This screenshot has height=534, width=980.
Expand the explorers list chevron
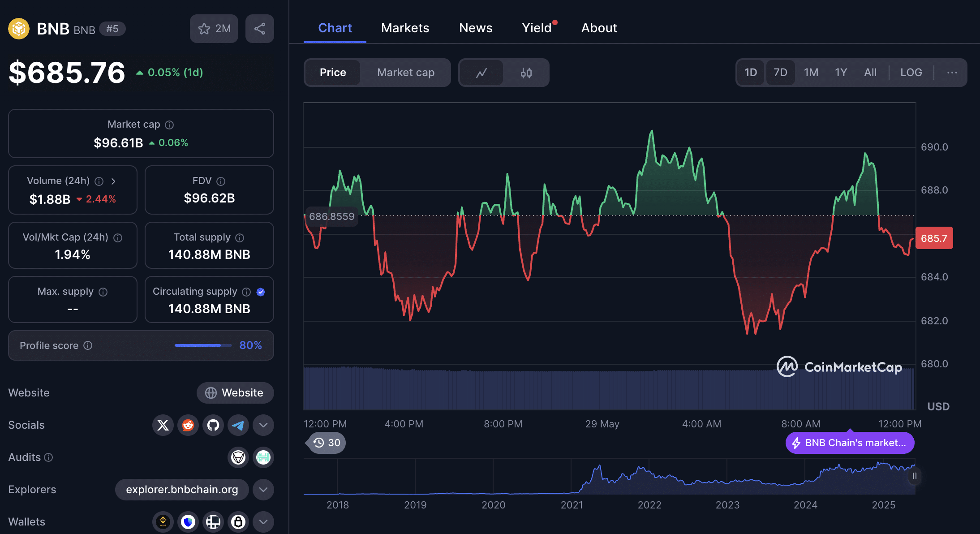pos(263,490)
